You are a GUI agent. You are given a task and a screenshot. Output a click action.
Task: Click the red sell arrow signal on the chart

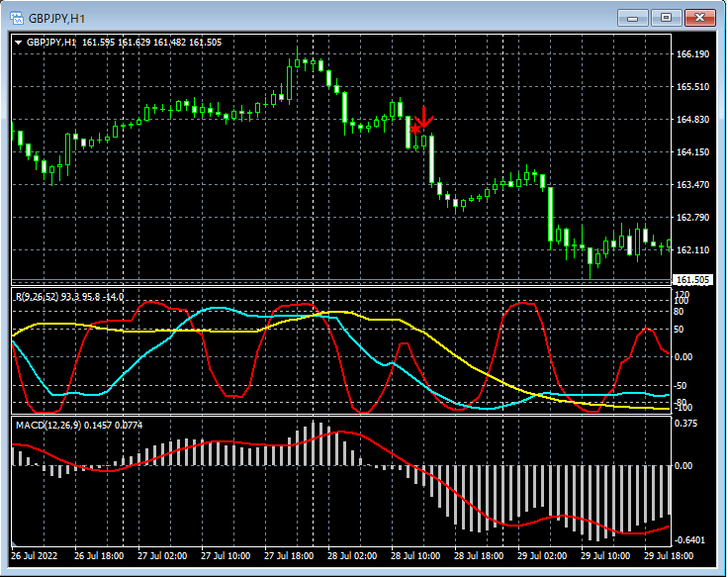click(x=424, y=118)
